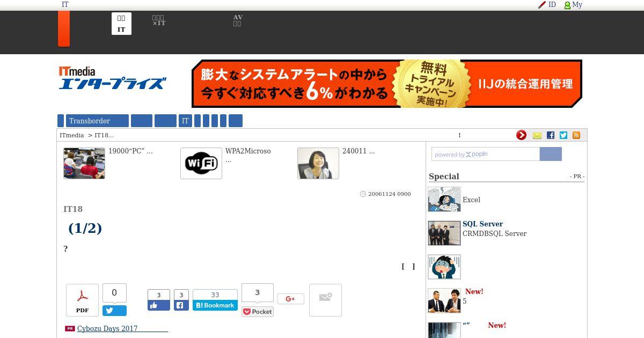Share on Google Plus

291,299
